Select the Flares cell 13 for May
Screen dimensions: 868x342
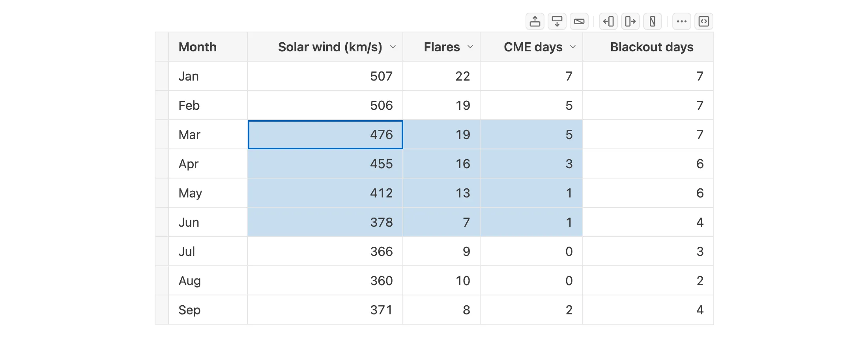(441, 193)
